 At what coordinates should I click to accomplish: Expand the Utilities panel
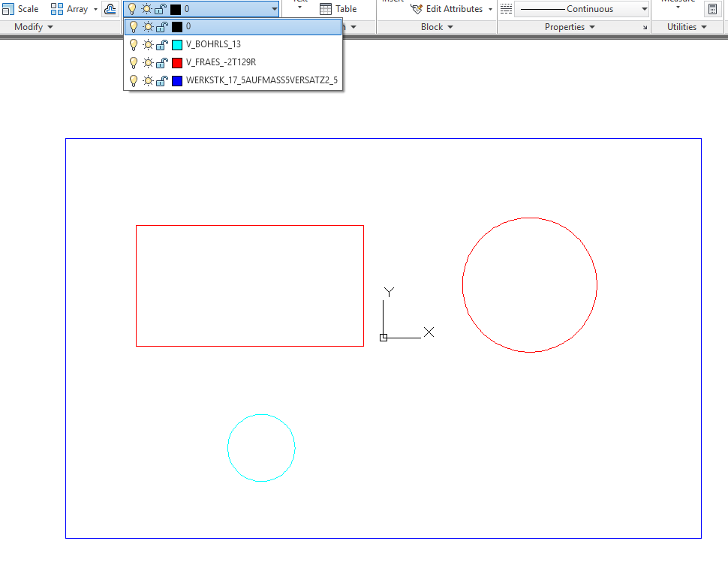(x=687, y=27)
